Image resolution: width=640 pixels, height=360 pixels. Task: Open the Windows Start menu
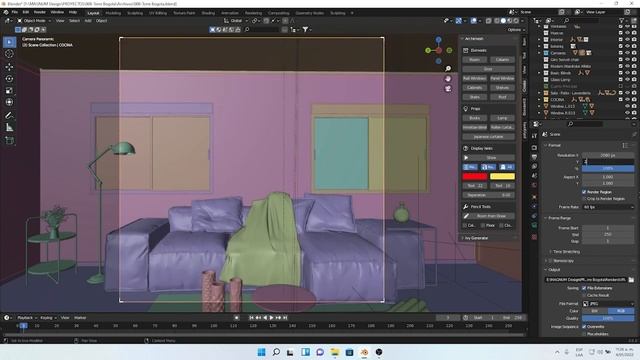(262, 352)
